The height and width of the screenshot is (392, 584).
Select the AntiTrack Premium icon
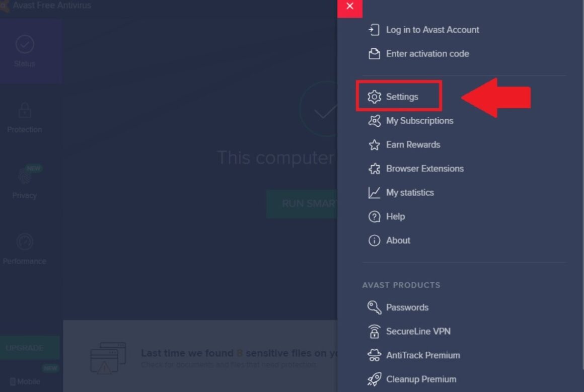374,355
